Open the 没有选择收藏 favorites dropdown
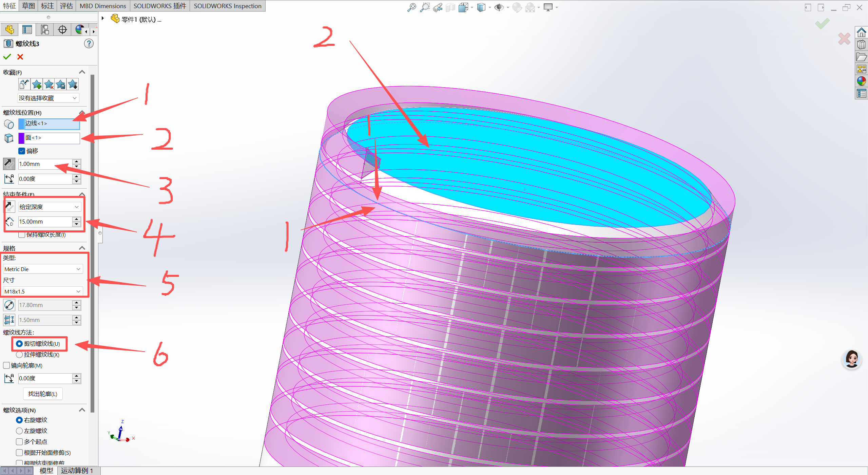Screen dimensions: 868x475 pos(49,98)
